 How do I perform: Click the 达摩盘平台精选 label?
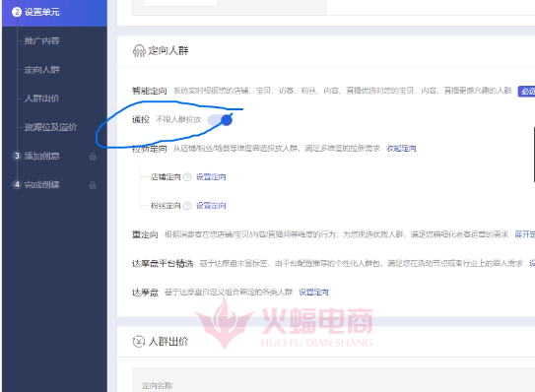163,263
